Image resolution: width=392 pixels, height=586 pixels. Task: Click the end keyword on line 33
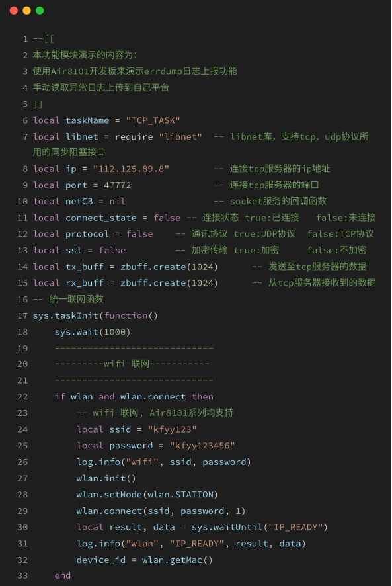tap(63, 575)
